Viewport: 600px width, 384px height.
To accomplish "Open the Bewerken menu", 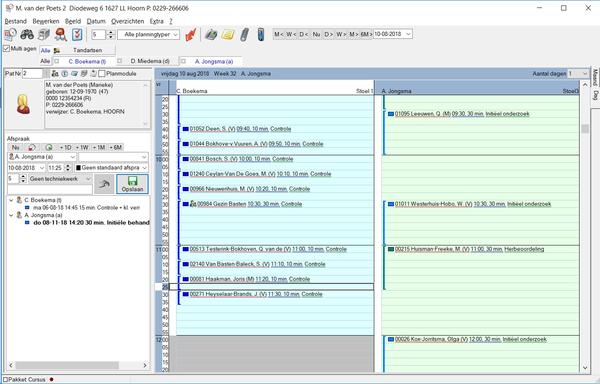I will click(46, 21).
